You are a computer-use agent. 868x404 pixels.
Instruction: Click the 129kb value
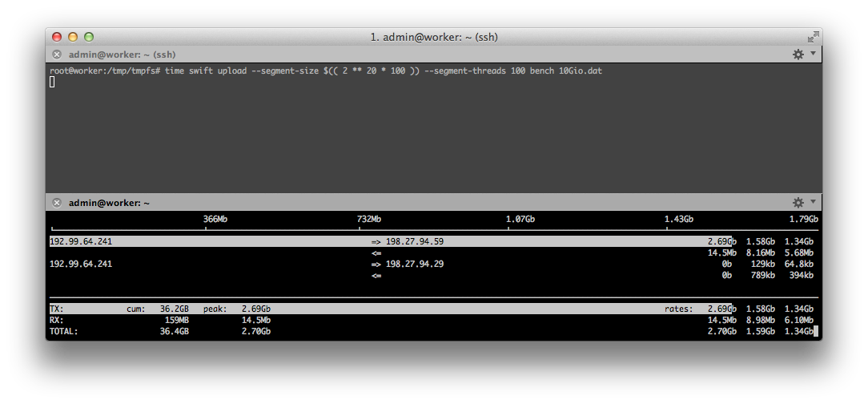tap(763, 264)
